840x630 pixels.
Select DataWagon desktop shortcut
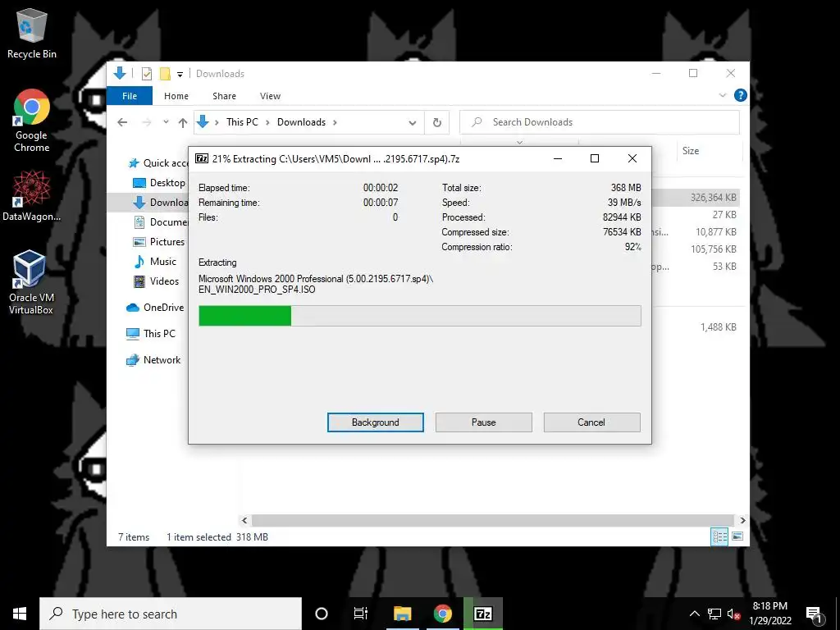(x=32, y=196)
